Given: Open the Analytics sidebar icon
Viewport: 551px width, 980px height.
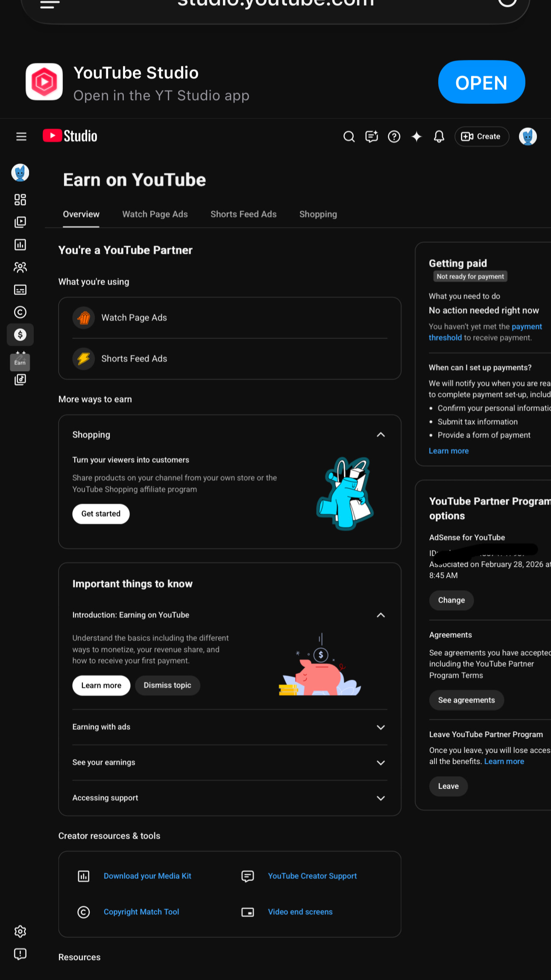Looking at the screenshot, I should (20, 244).
